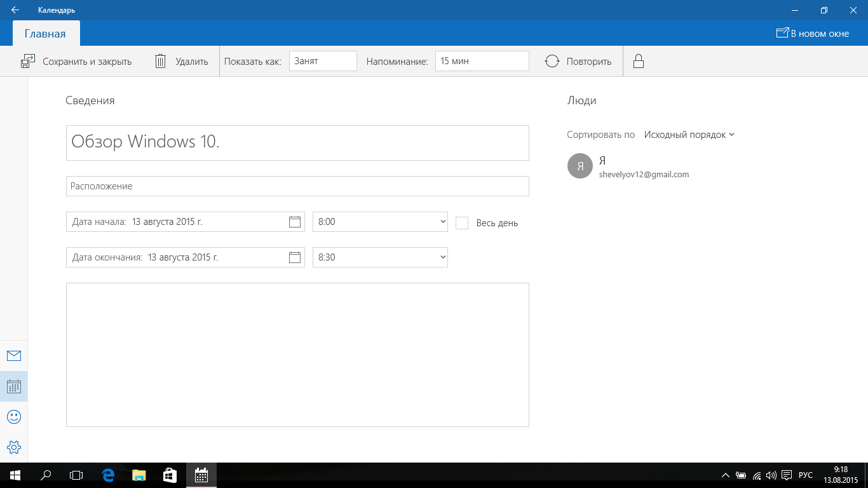Open the volume speaker tray icon
Image resolution: width=868 pixels, height=488 pixels.
(771, 475)
